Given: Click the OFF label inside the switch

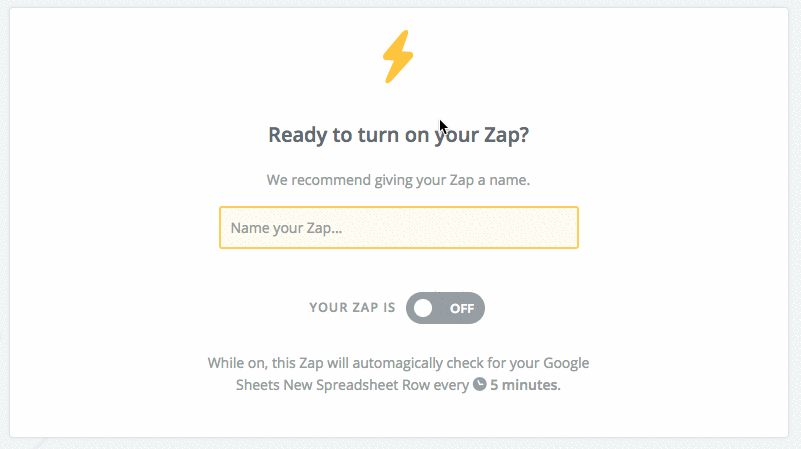Looking at the screenshot, I should (x=462, y=309).
